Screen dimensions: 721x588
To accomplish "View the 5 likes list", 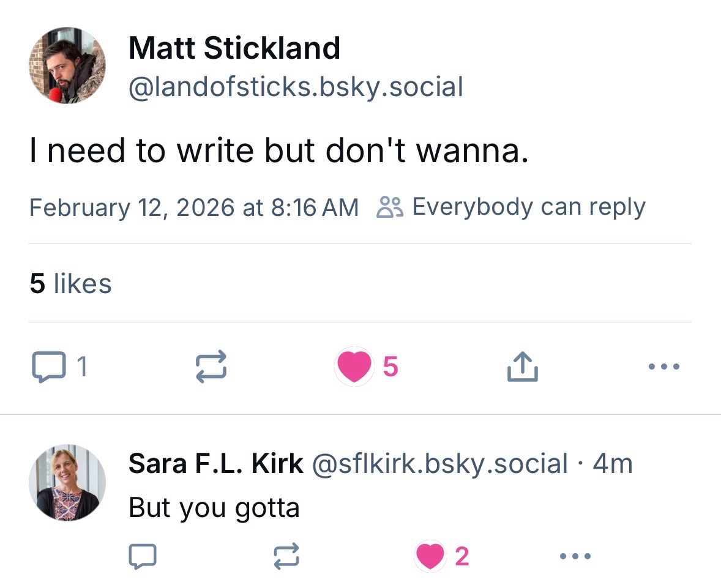I will pyautogui.click(x=70, y=283).
